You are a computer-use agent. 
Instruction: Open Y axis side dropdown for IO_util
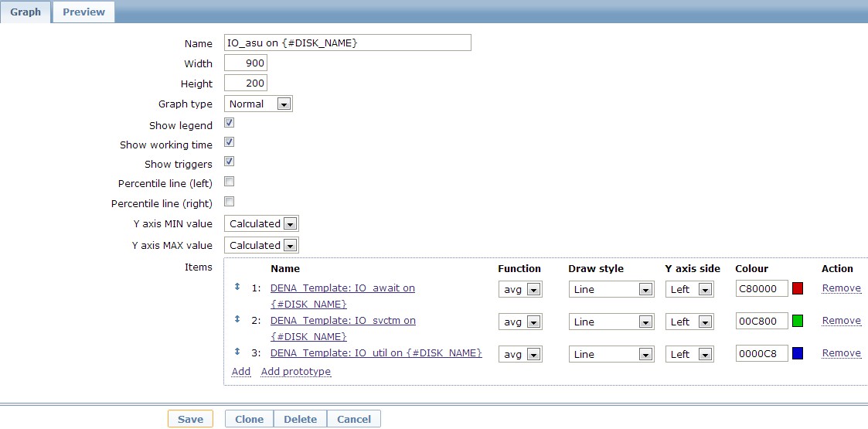689,354
